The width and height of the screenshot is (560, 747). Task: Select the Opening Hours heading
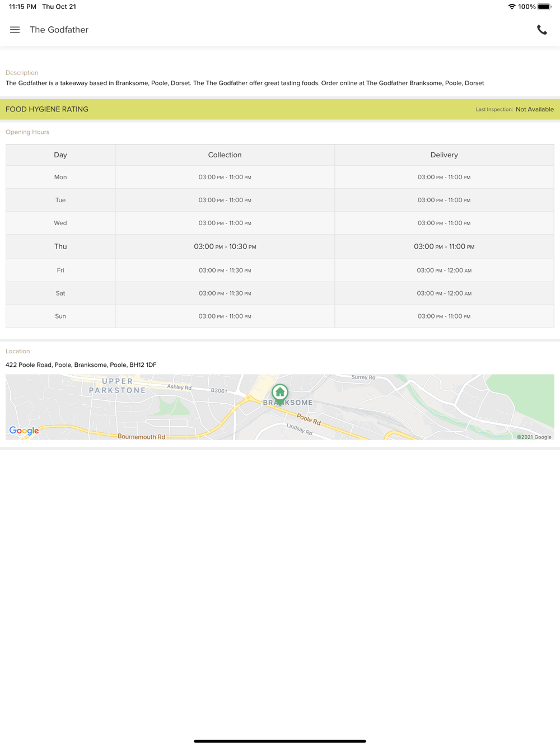pos(27,132)
